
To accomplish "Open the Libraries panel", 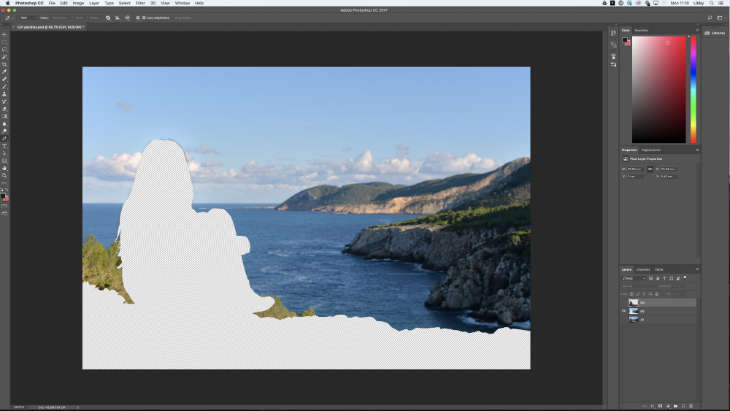I will click(x=713, y=33).
